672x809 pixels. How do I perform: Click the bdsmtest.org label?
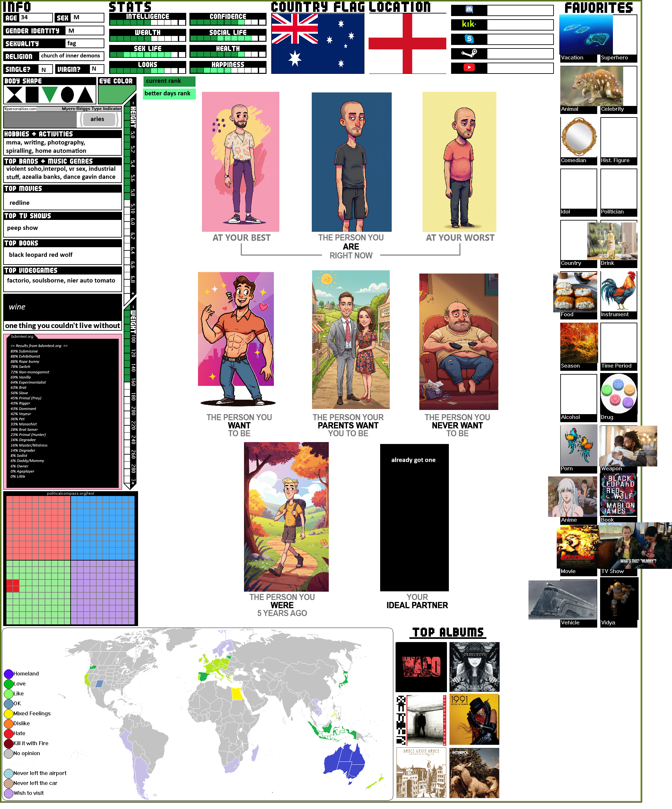coord(22,337)
